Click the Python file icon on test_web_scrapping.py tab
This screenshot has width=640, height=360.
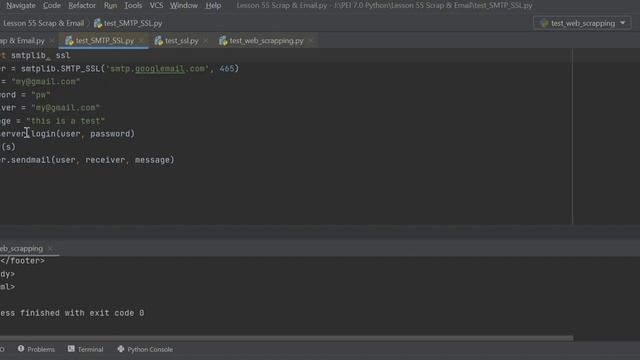223,40
